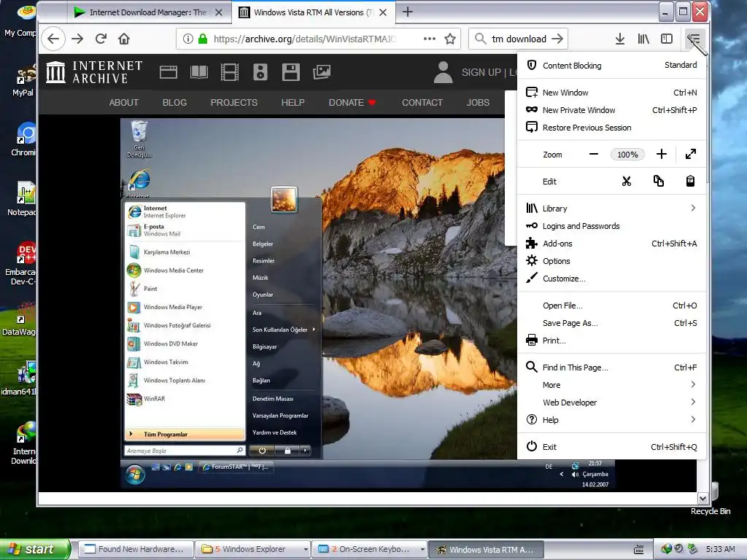Open Content Blocking settings
The height and width of the screenshot is (560, 747).
(611, 65)
